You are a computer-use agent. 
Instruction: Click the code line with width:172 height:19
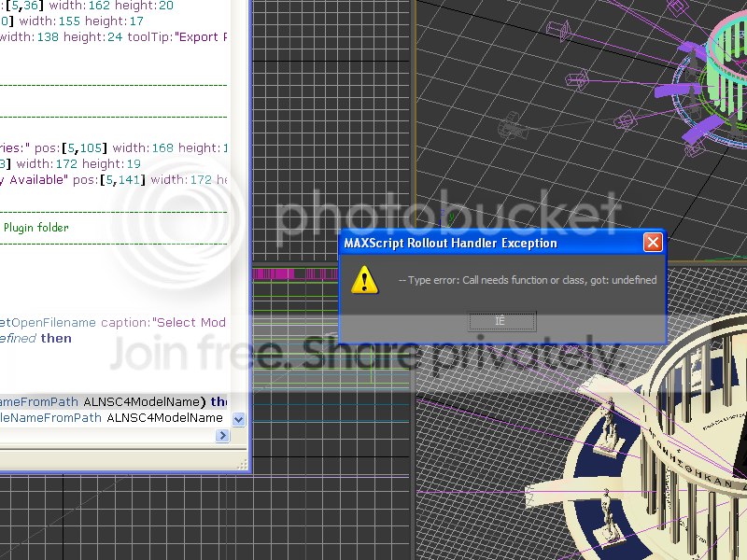(x=71, y=164)
